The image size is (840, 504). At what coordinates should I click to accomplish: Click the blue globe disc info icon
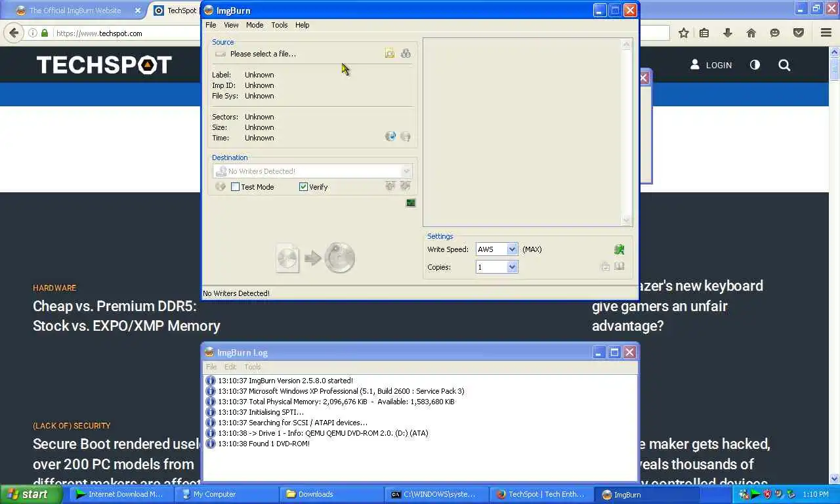[390, 136]
